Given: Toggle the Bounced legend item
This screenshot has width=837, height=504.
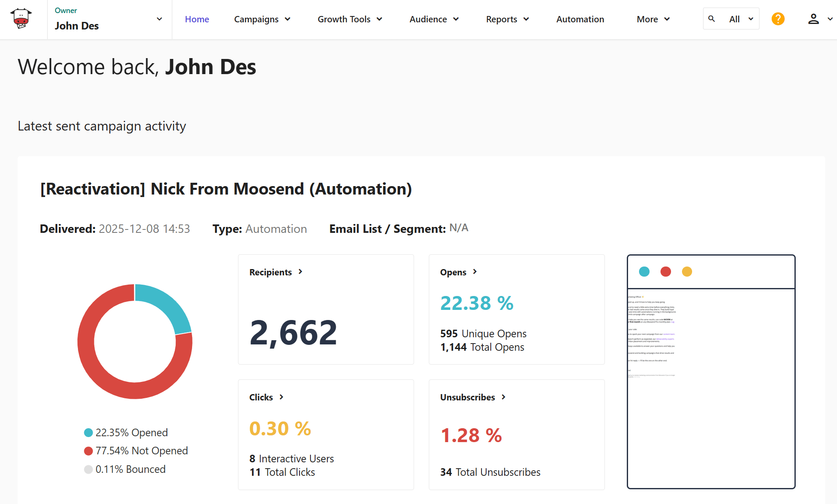Looking at the screenshot, I should coord(124,469).
